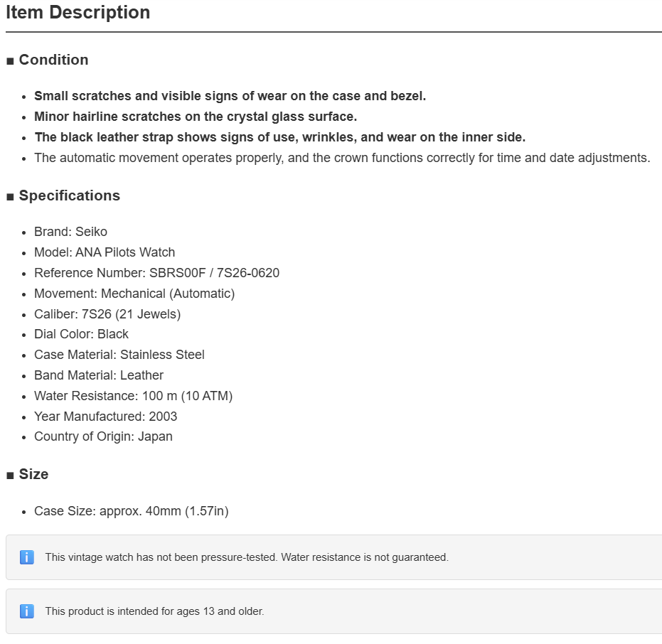Click the Caliber: 7S26 (21 Jewels) line
Screen dimensions: 662x644
(107, 314)
